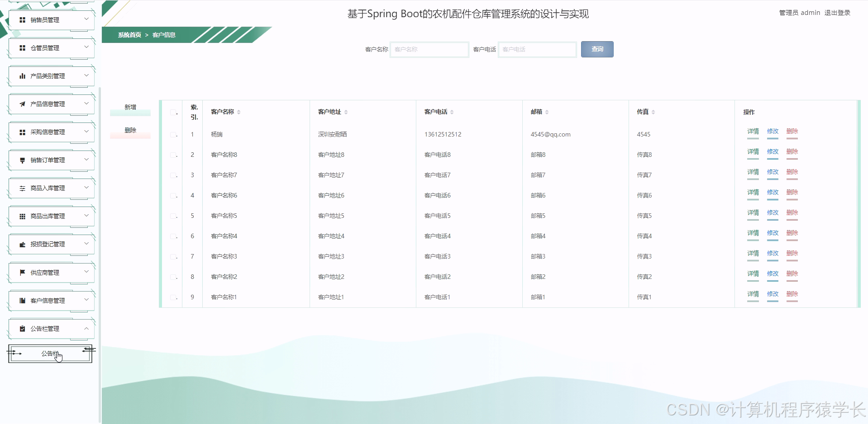Check the checkbox for 客户名称8 row
The image size is (868, 424).
pyautogui.click(x=172, y=155)
